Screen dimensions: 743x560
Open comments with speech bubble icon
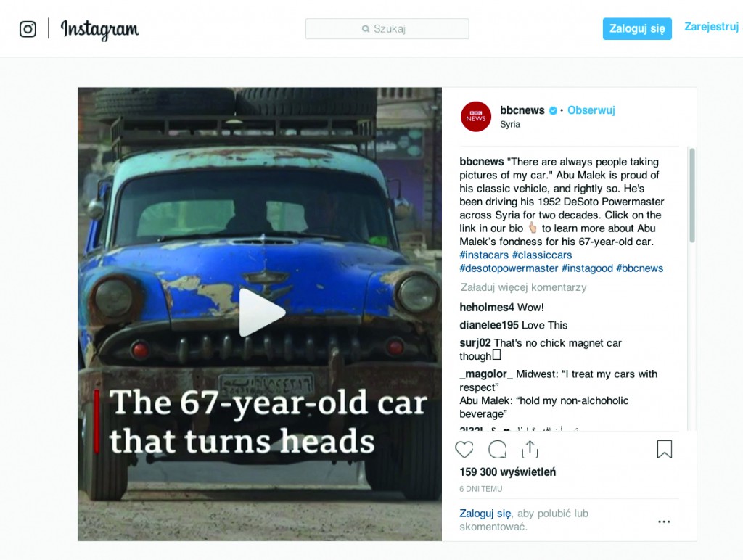[497, 449]
